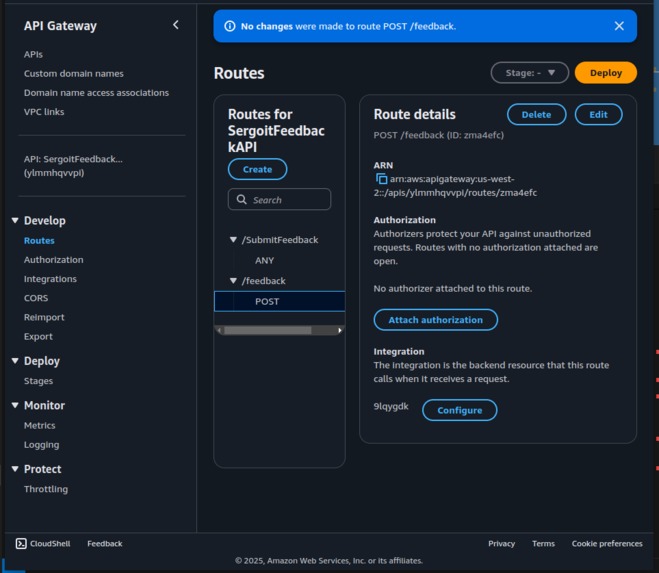
Task: Open the Export page
Action: (x=38, y=337)
